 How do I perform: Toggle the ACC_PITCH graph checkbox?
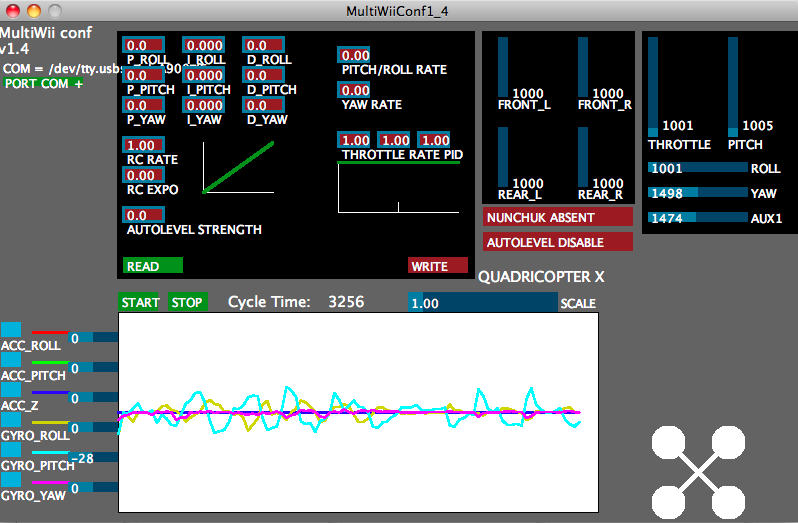click(11, 360)
